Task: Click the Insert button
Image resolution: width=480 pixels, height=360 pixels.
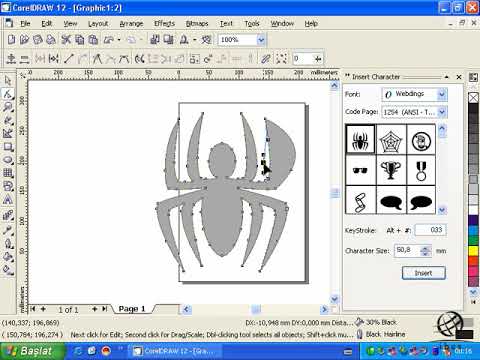Action: point(424,273)
